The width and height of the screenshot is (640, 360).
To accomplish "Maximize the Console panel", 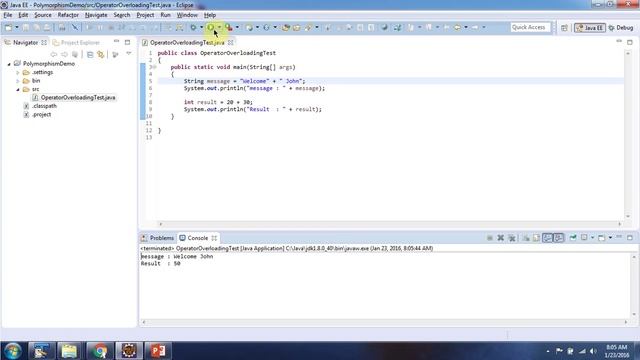I will point(630,237).
